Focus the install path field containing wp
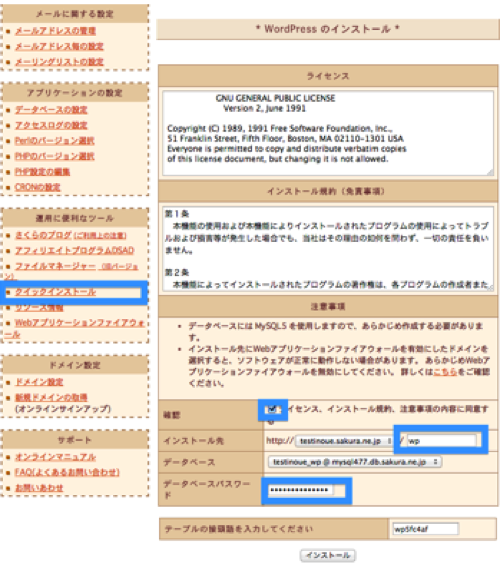The image size is (500, 571). coord(442,441)
